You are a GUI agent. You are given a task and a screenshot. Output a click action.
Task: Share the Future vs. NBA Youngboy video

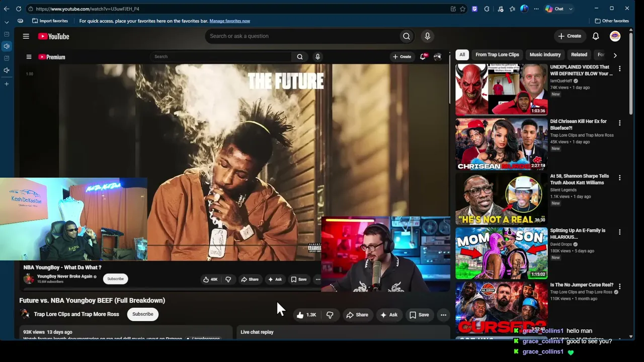pyautogui.click(x=357, y=315)
